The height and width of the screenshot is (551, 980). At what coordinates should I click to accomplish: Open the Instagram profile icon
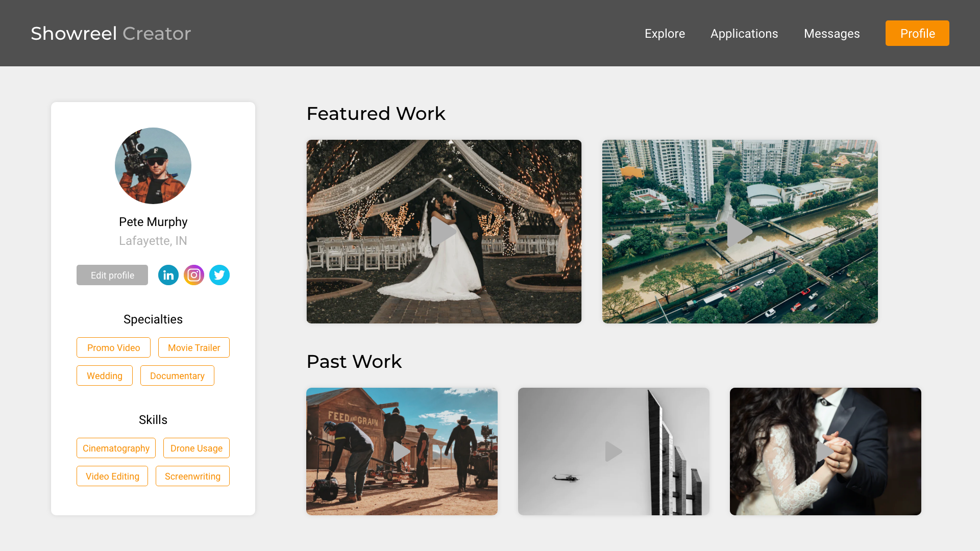click(x=194, y=275)
